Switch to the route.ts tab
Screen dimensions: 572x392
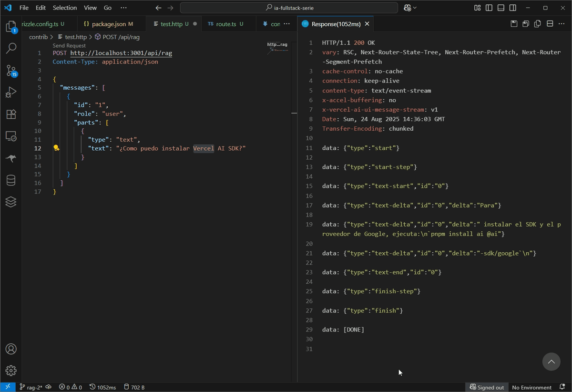225,24
